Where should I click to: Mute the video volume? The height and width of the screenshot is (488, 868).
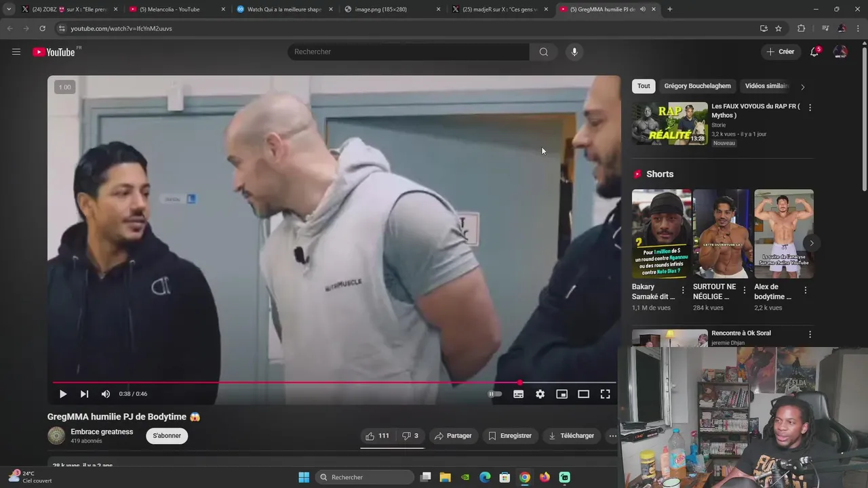pos(106,394)
